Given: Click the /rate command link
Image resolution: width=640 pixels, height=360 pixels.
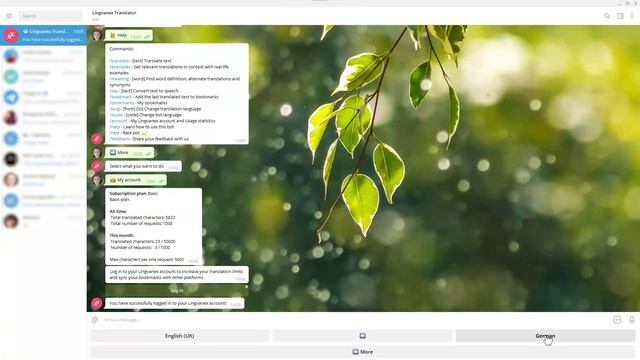Looking at the screenshot, I should click(x=114, y=133).
